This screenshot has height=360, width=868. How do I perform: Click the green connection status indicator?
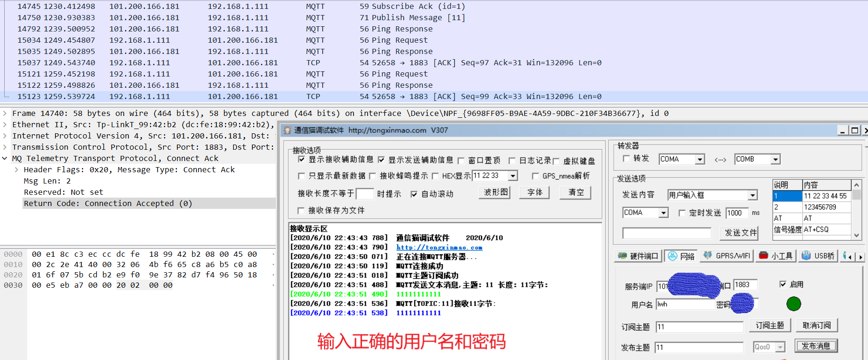coord(793,304)
